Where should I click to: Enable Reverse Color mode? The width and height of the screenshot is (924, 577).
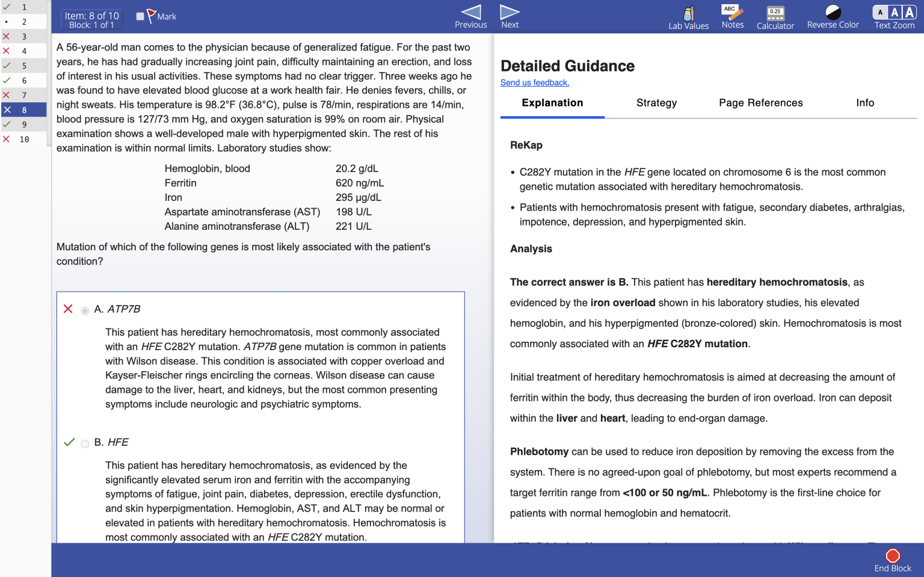pyautogui.click(x=833, y=16)
